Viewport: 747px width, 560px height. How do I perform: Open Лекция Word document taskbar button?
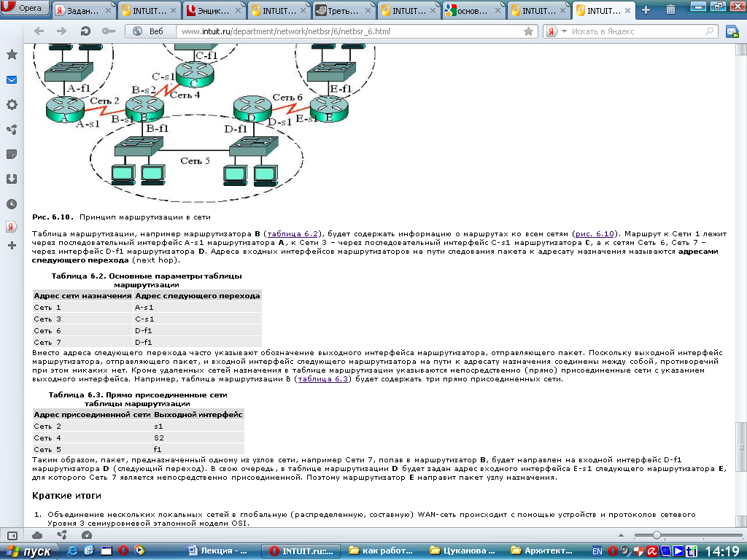(x=217, y=551)
